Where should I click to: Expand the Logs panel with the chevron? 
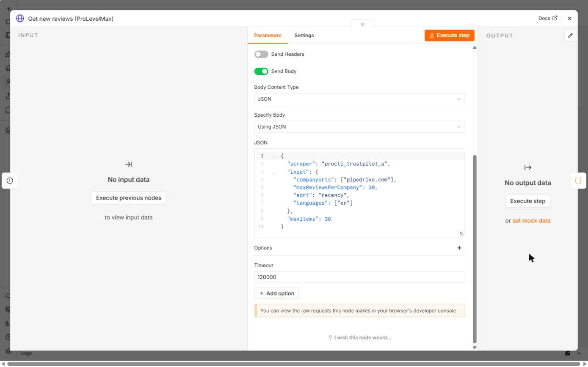(x=579, y=353)
